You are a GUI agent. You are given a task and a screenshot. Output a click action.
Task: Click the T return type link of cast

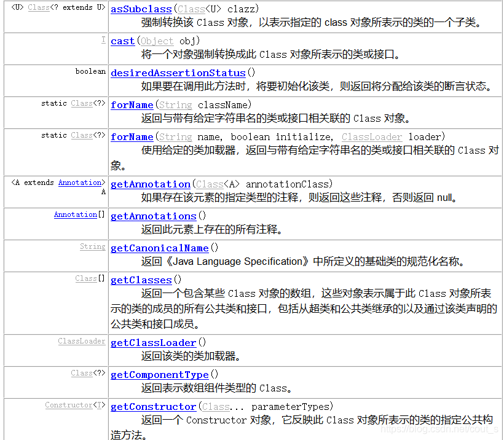click(x=103, y=39)
